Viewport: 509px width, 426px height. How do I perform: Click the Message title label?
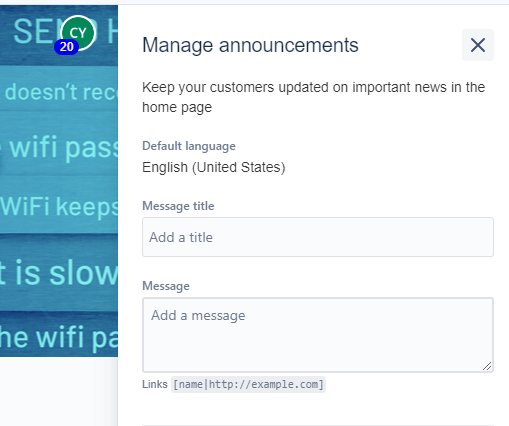click(x=178, y=206)
